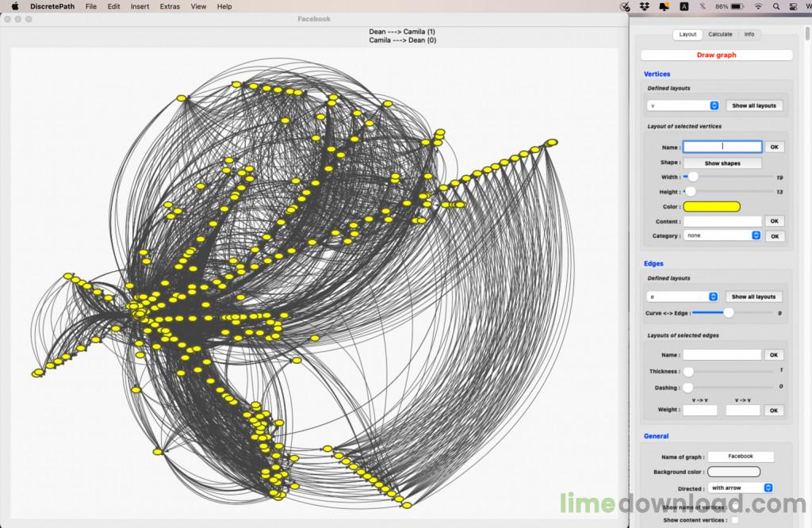Screen dimensions: 812x528
Task: Click the Dropbox menu bar icon
Action: [644, 6]
